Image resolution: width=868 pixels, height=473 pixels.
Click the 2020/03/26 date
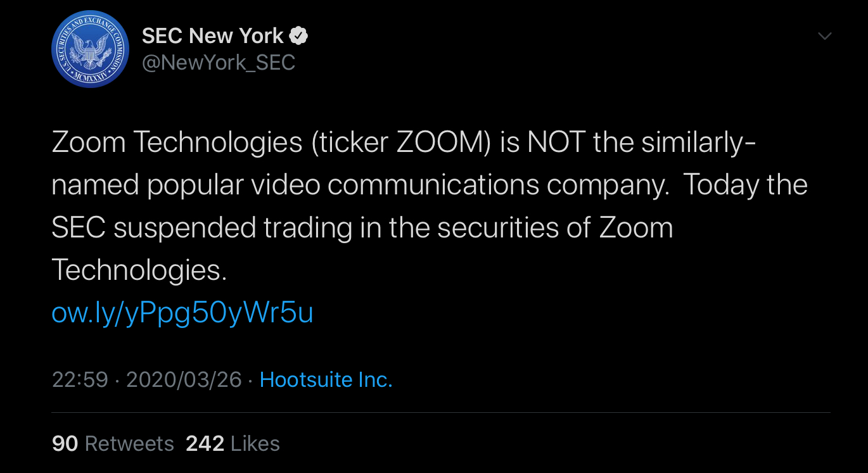184,379
